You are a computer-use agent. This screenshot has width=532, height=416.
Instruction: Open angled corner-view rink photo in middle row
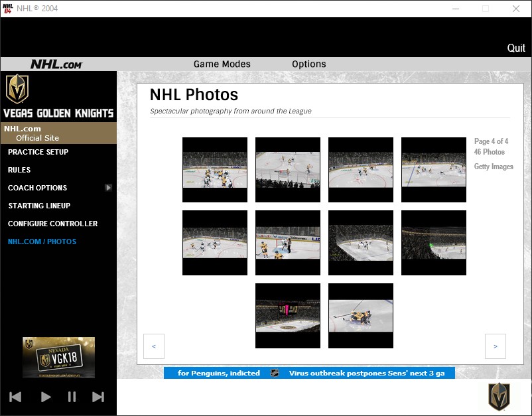[x=361, y=243]
